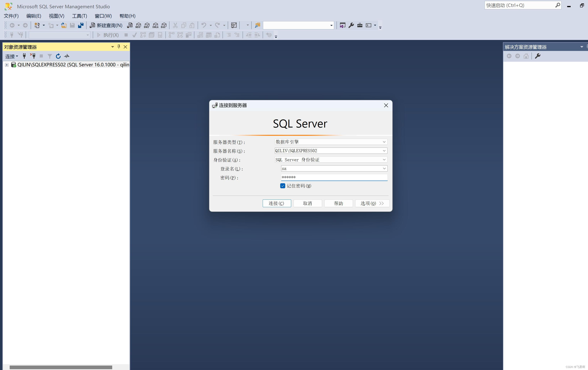
Task: Click the 密码 password input field
Action: click(x=334, y=177)
